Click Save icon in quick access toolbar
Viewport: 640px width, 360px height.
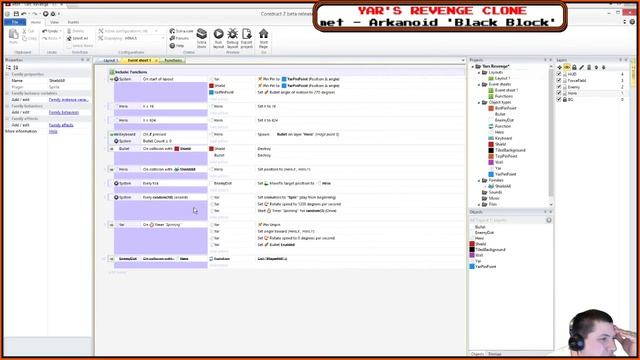[x=16, y=14]
